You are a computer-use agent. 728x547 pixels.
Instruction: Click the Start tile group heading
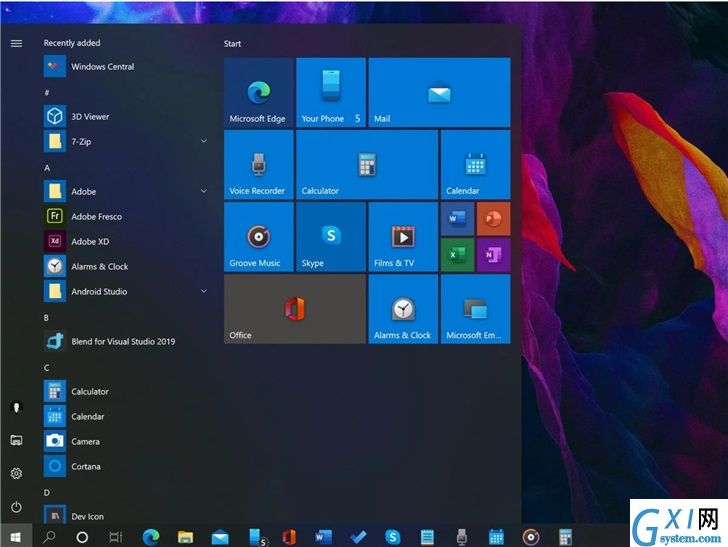232,44
